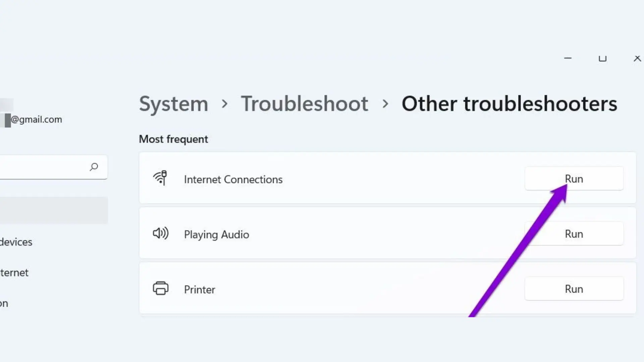Click the Other troubleshooters page title
The image size is (644, 362).
(509, 104)
